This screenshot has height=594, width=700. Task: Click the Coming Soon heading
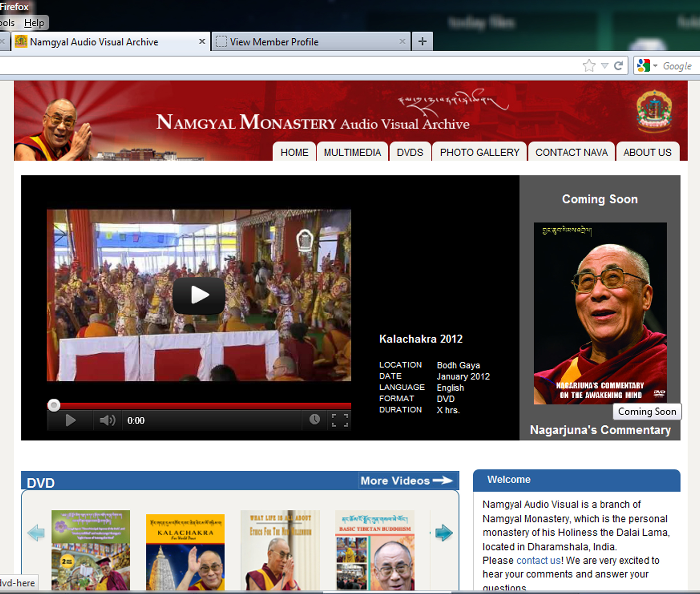tap(600, 199)
